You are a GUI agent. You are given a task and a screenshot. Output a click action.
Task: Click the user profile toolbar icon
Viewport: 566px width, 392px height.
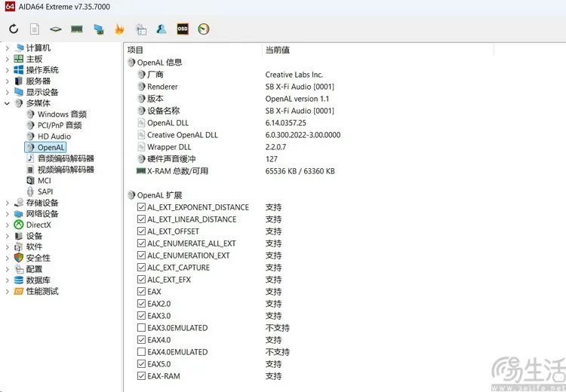click(x=161, y=29)
